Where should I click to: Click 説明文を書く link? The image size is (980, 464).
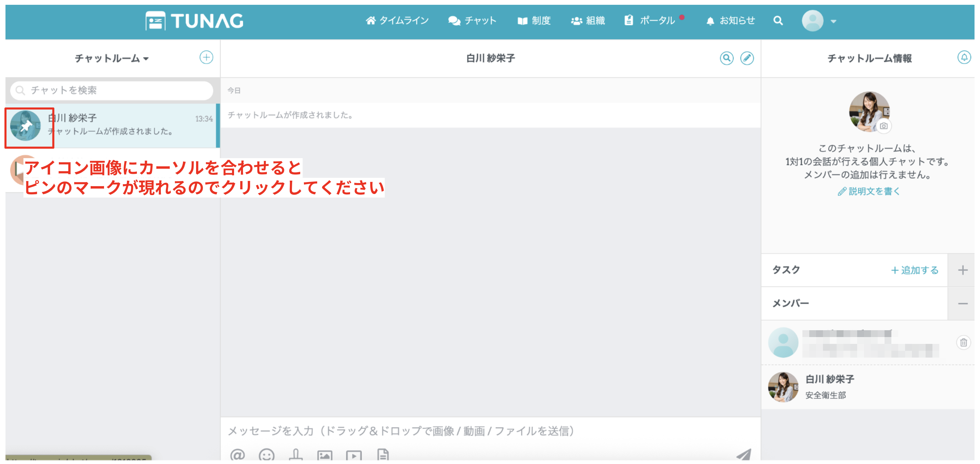(869, 191)
